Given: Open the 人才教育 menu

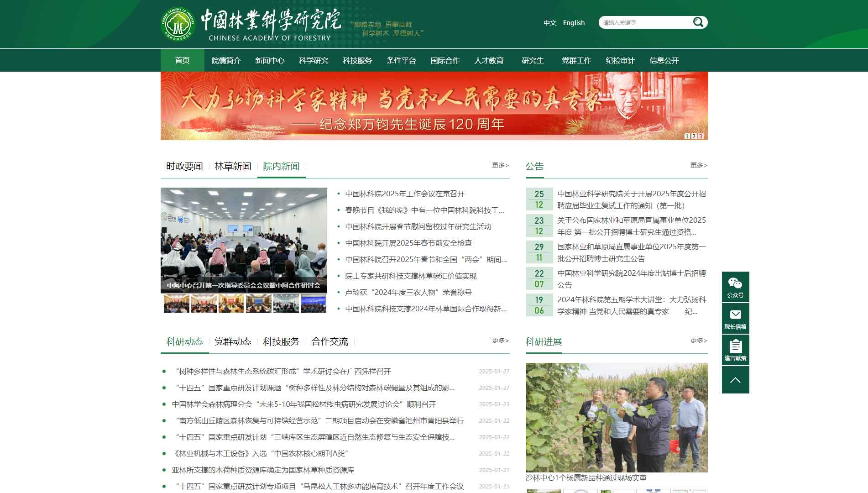Looking at the screenshot, I should (x=489, y=60).
